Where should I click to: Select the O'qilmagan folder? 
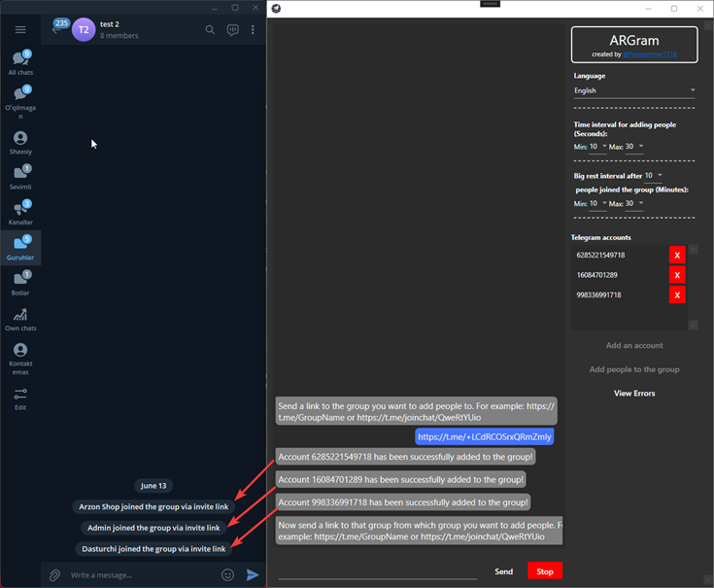click(x=20, y=102)
